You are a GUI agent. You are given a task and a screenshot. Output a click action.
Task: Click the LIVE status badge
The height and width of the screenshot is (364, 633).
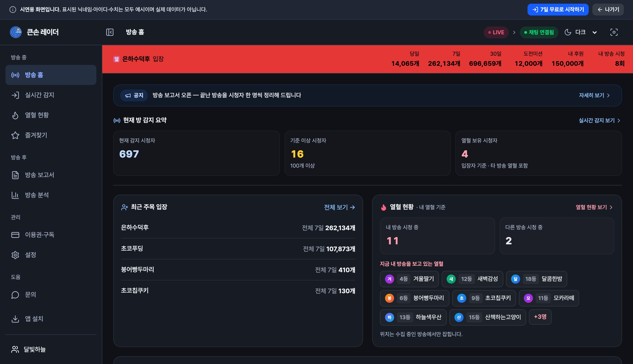click(x=496, y=32)
